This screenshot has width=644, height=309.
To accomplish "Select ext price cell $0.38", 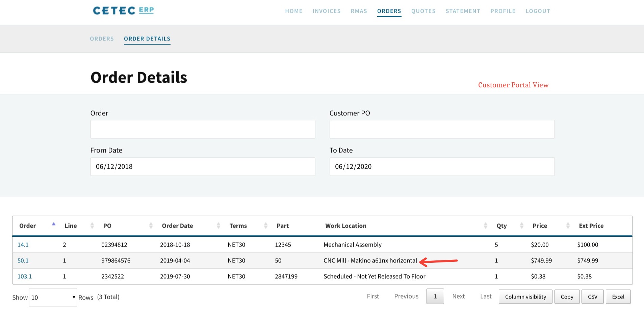I will [x=584, y=276].
